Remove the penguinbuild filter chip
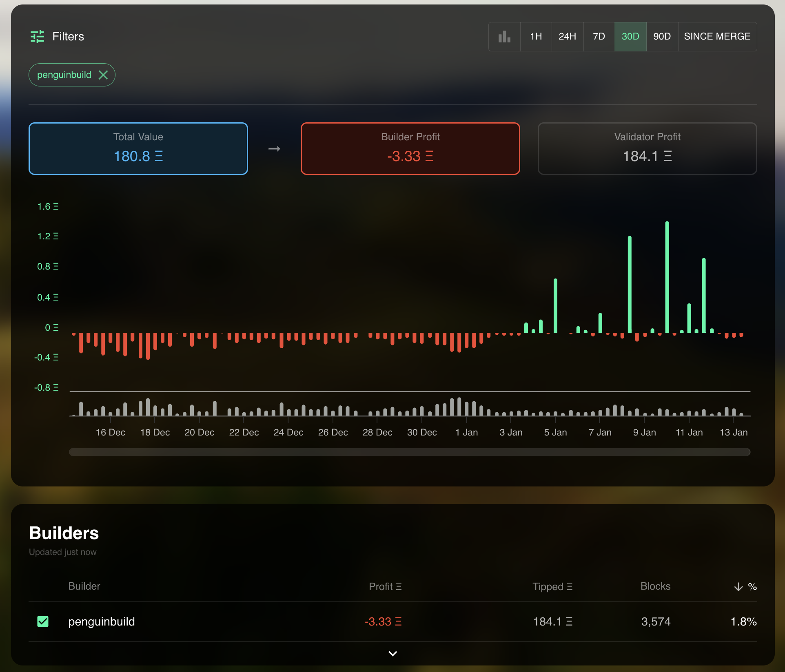This screenshot has width=785, height=672. tap(103, 75)
